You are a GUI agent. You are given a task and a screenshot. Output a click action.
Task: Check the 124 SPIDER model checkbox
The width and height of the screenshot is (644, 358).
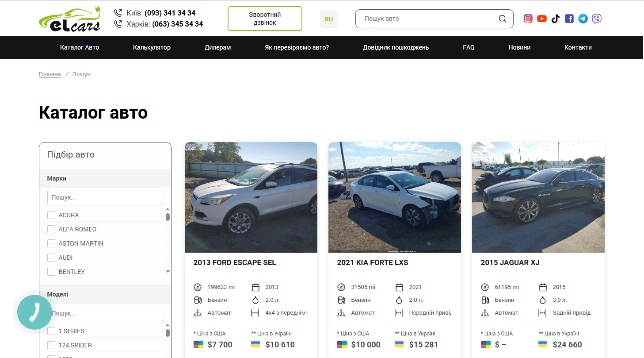(x=51, y=345)
